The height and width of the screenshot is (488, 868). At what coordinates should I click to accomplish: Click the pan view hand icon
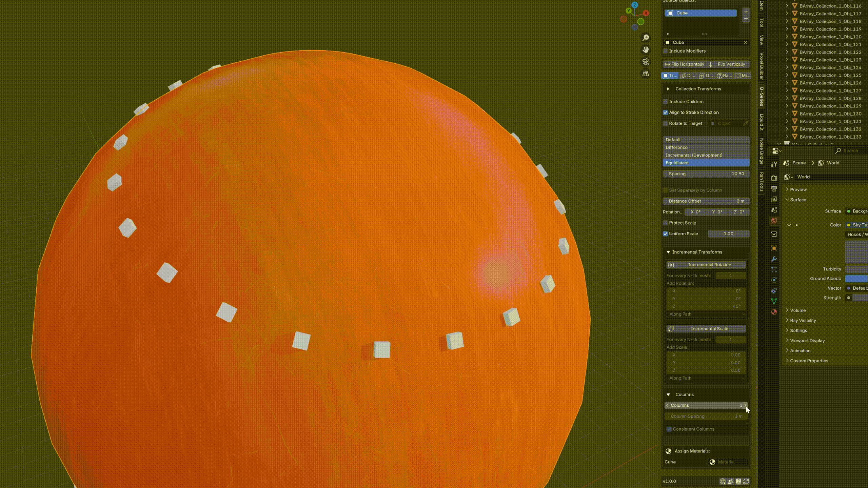point(646,50)
